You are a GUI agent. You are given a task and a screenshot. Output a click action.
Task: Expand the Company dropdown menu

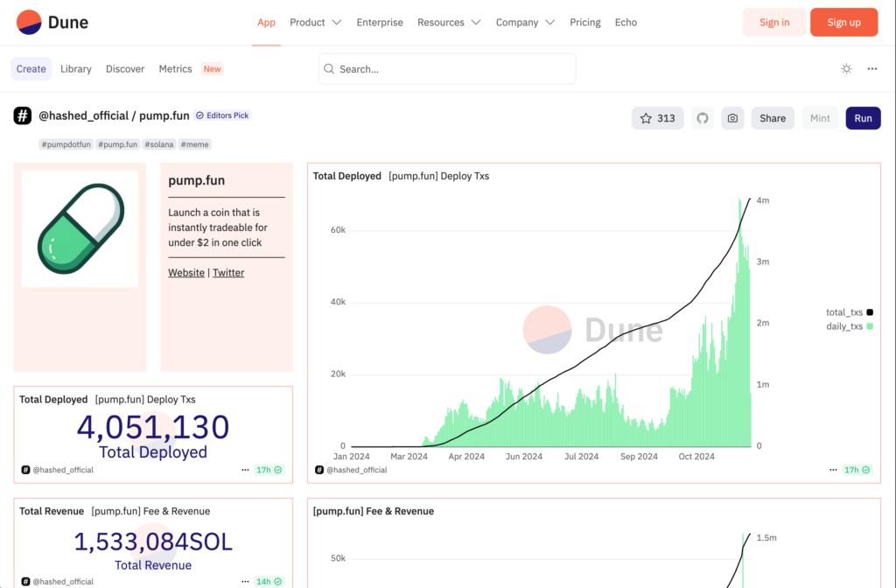(x=525, y=22)
